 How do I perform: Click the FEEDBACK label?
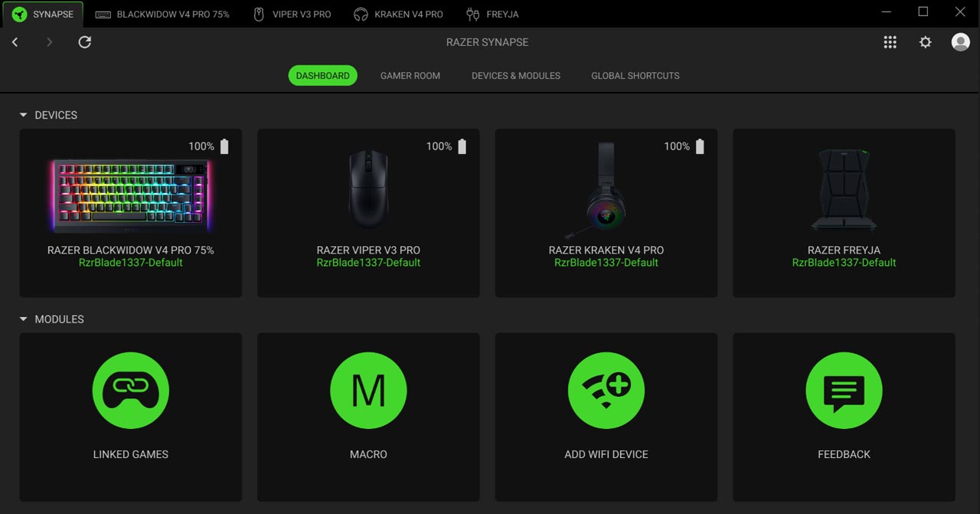tap(844, 454)
